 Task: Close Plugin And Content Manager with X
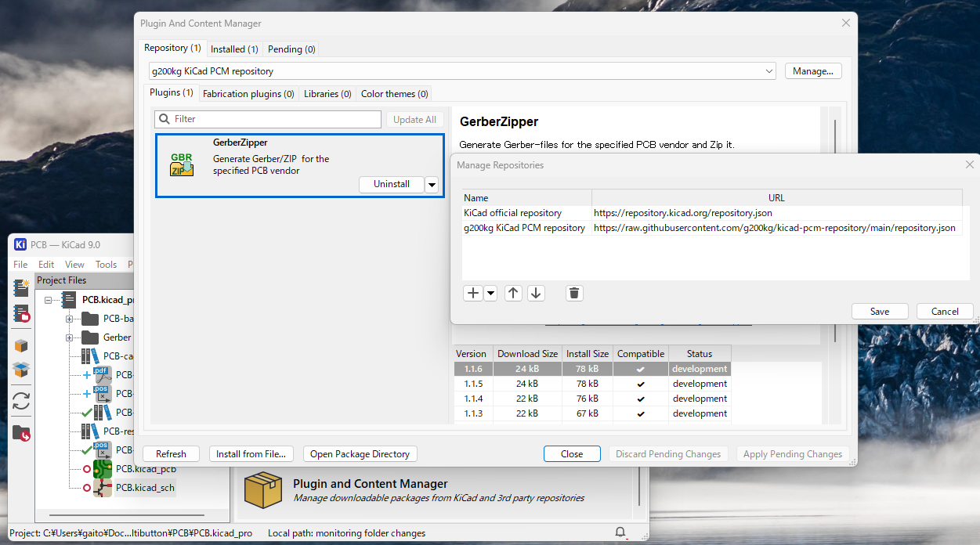(846, 23)
